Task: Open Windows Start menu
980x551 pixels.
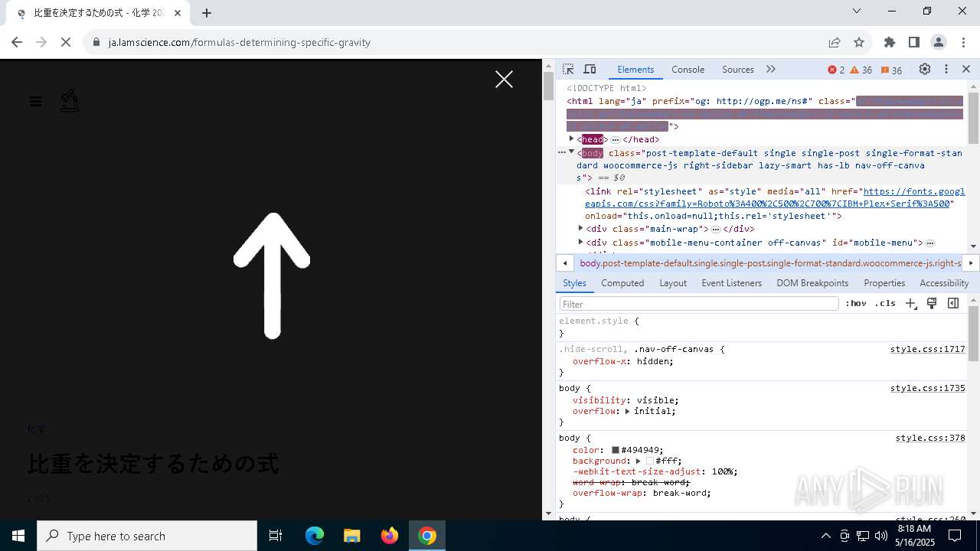Action: click(x=18, y=536)
